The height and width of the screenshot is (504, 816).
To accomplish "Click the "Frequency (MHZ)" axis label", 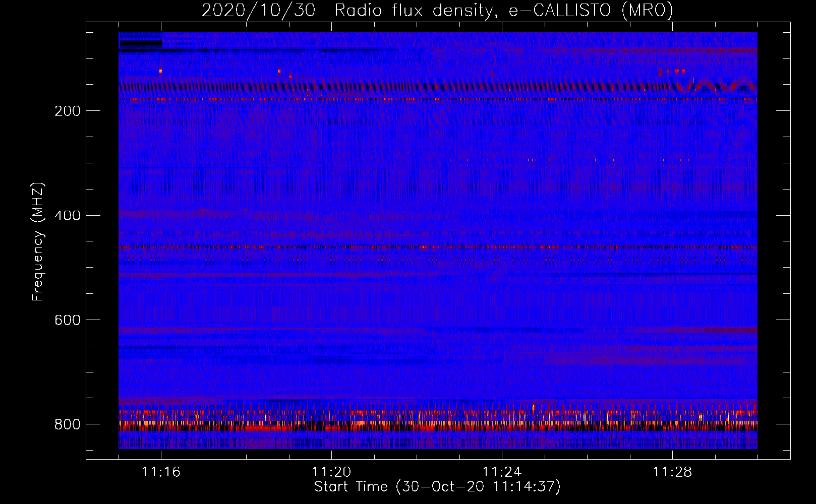I will click(37, 242).
